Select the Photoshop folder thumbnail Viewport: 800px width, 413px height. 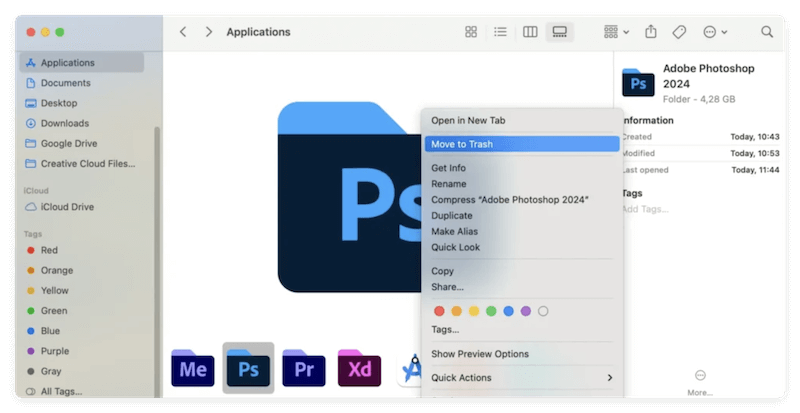click(248, 368)
